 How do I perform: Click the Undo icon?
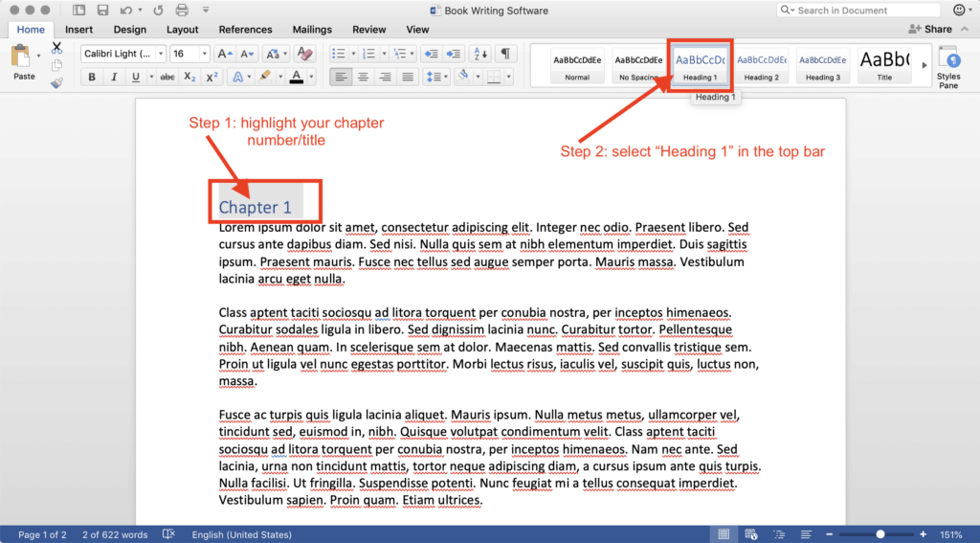point(126,10)
